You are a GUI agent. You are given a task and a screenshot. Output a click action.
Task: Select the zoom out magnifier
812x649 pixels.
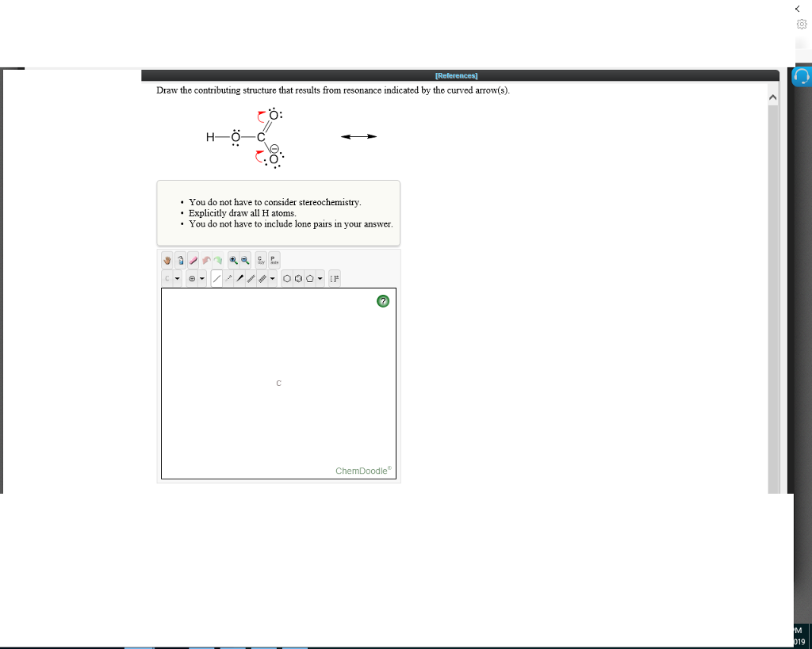[245, 259]
